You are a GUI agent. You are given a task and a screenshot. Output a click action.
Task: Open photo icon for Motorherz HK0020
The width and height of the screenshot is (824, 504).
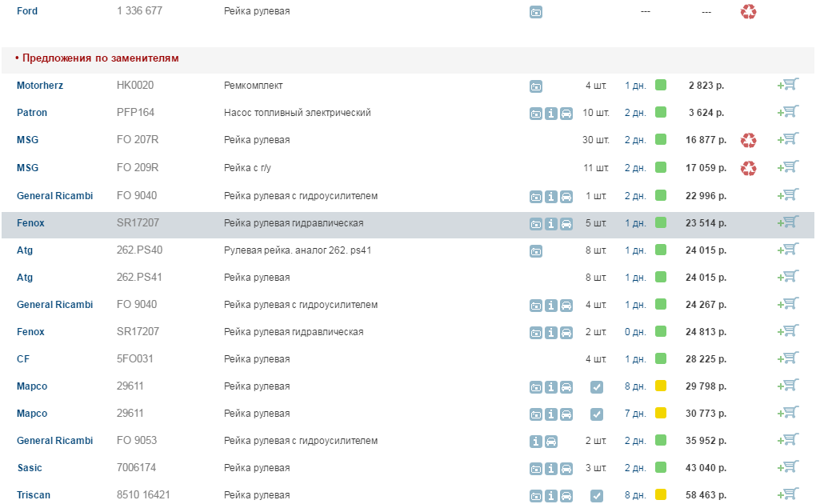pyautogui.click(x=535, y=86)
